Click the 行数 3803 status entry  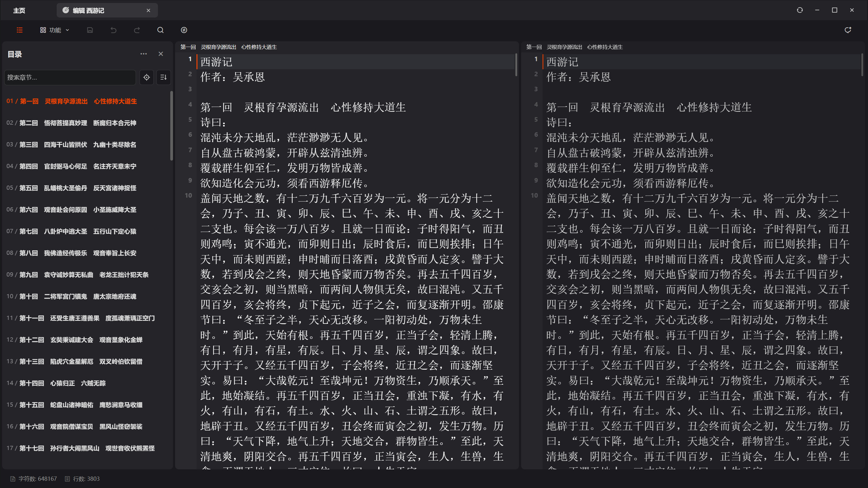(x=82, y=479)
